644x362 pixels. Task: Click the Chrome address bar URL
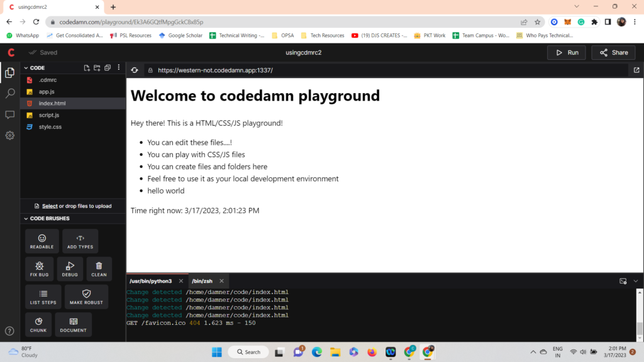(x=131, y=22)
